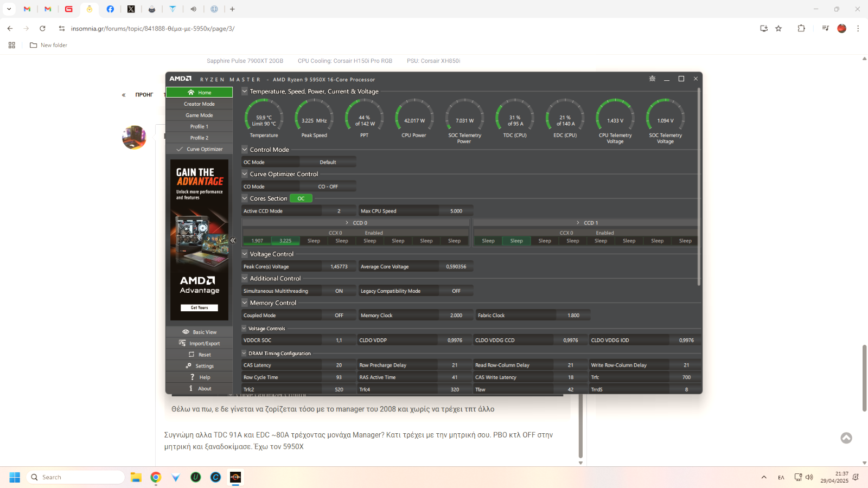The image size is (868, 488).
Task: Open File Explorer from the taskbar
Action: tap(136, 477)
